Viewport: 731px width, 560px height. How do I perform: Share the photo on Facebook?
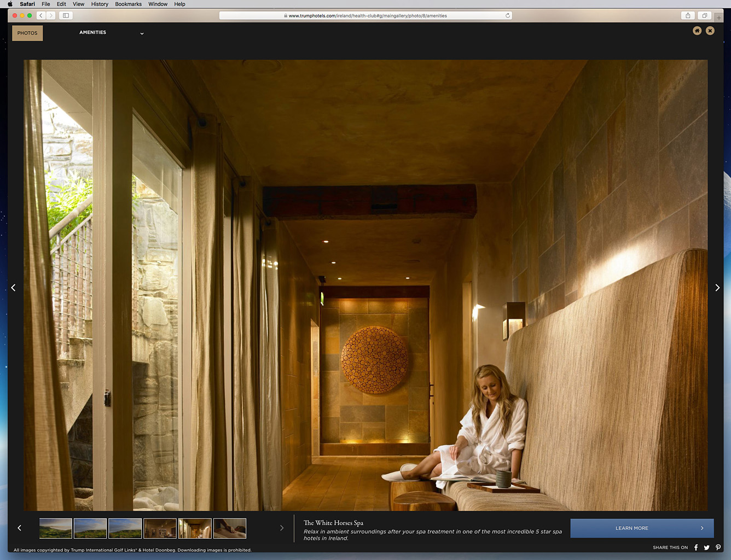695,547
